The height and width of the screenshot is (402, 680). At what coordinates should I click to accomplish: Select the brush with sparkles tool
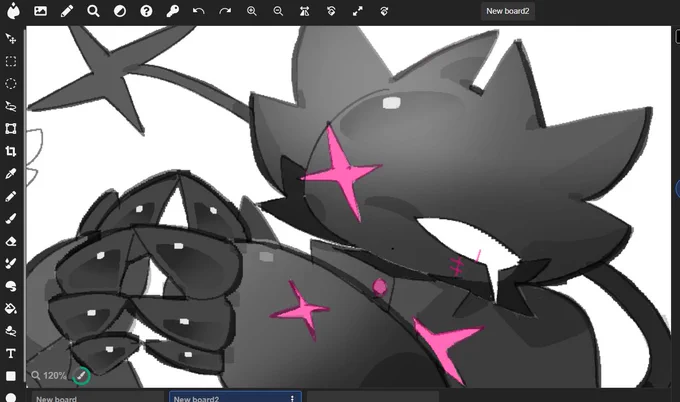[x=11, y=264]
